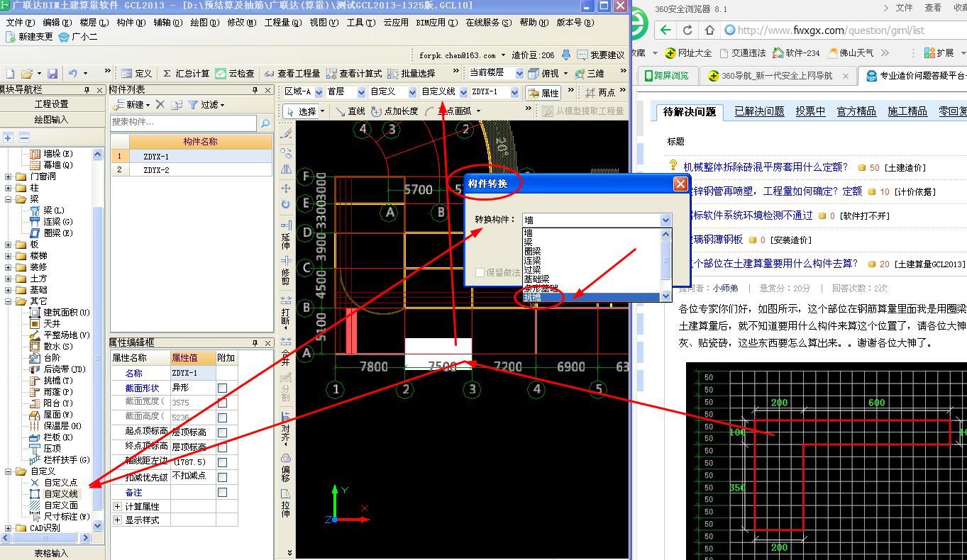
Task: Open question 机械整体拆除砖混平房套用什么定额
Action: coord(766,167)
